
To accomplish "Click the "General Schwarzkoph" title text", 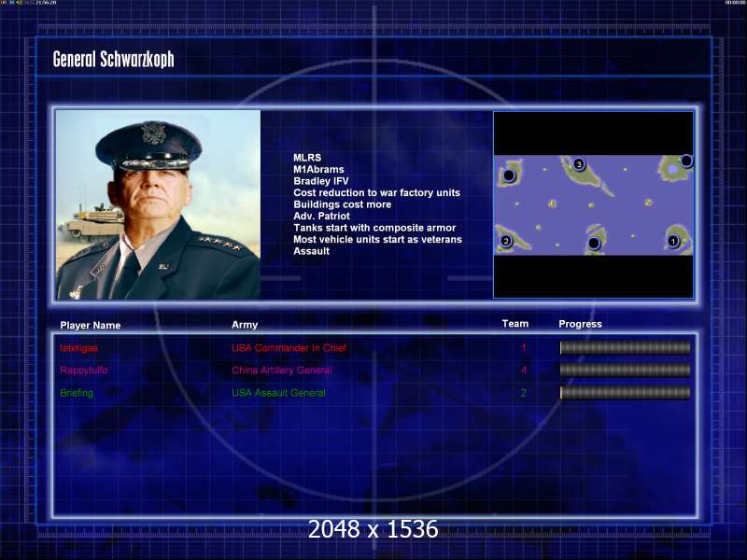I will tap(113, 60).
